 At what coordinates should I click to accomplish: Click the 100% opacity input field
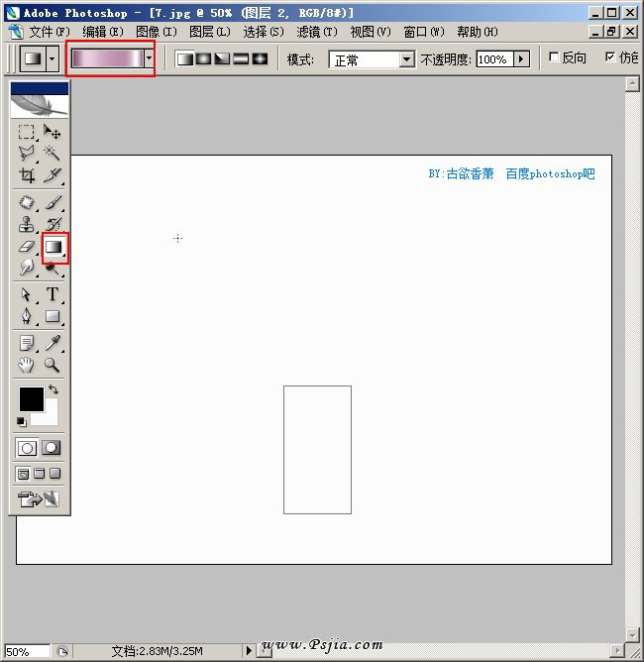pos(494,59)
